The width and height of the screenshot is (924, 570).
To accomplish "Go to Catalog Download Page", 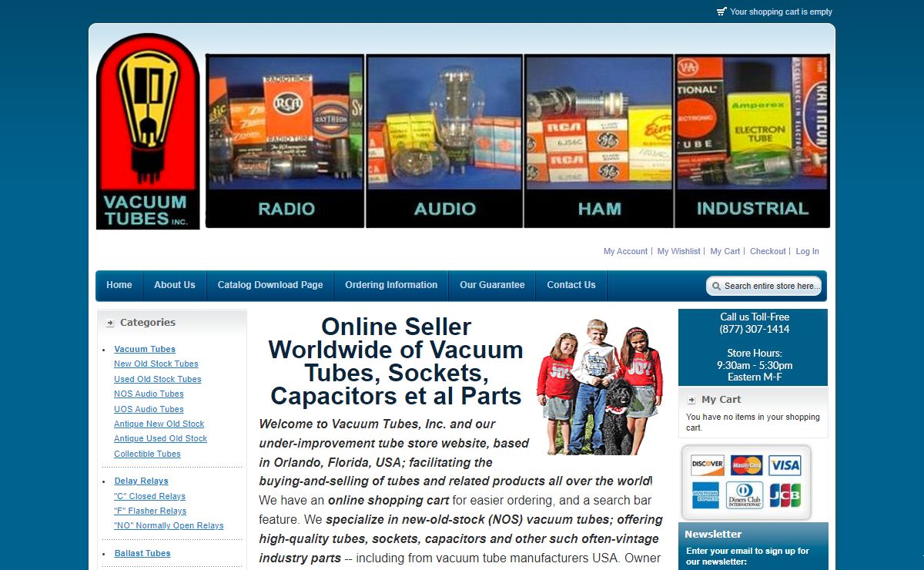I will click(x=270, y=285).
